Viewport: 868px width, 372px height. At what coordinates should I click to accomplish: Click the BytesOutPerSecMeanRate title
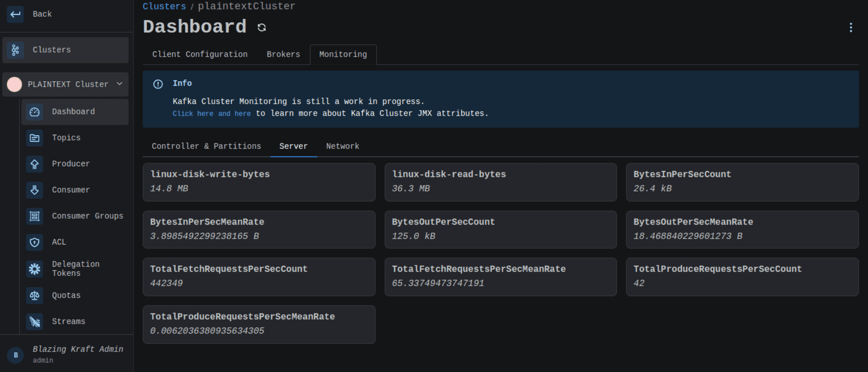[x=693, y=222]
